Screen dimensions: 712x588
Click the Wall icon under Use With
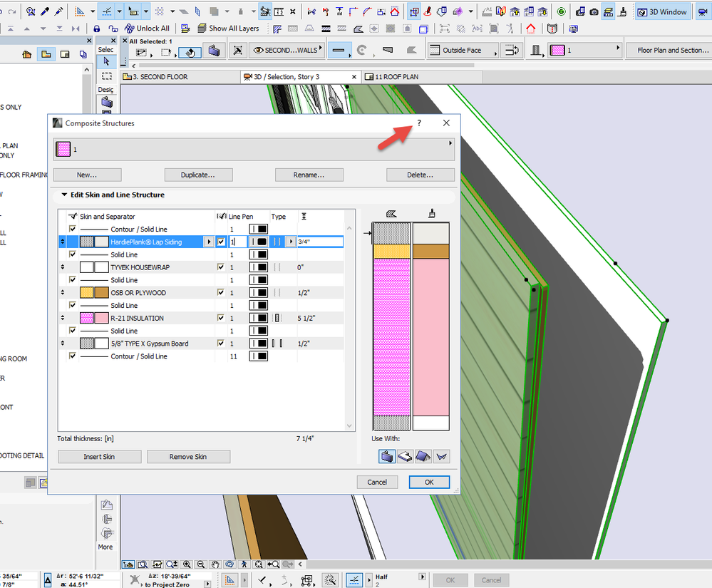(x=387, y=456)
